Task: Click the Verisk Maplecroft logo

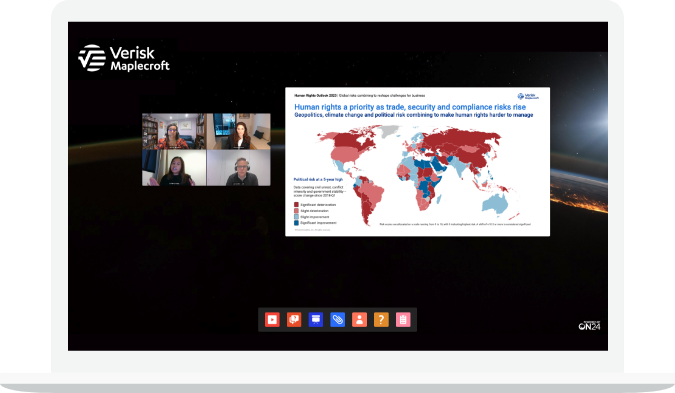Action: tap(124, 58)
